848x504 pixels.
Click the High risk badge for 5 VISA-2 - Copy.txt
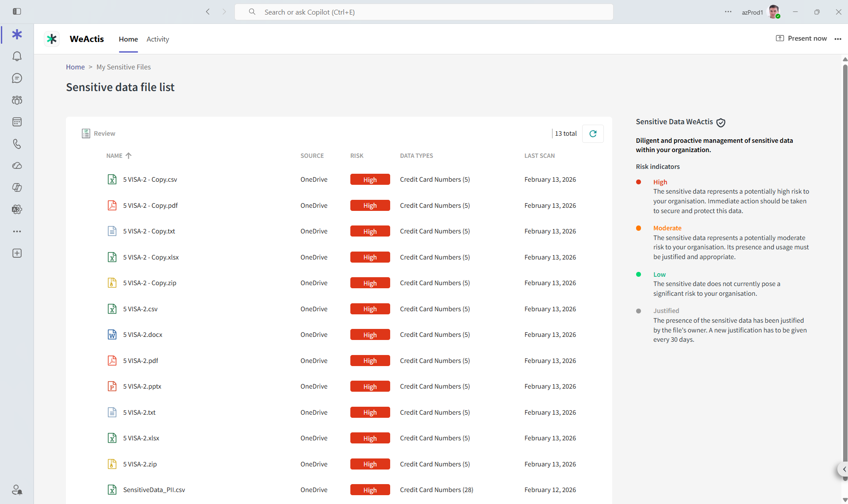point(370,231)
